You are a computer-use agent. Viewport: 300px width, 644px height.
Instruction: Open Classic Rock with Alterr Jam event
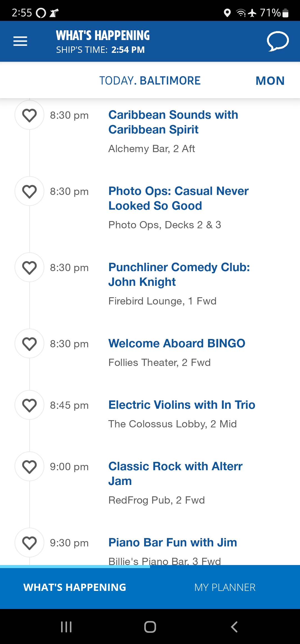click(x=176, y=474)
